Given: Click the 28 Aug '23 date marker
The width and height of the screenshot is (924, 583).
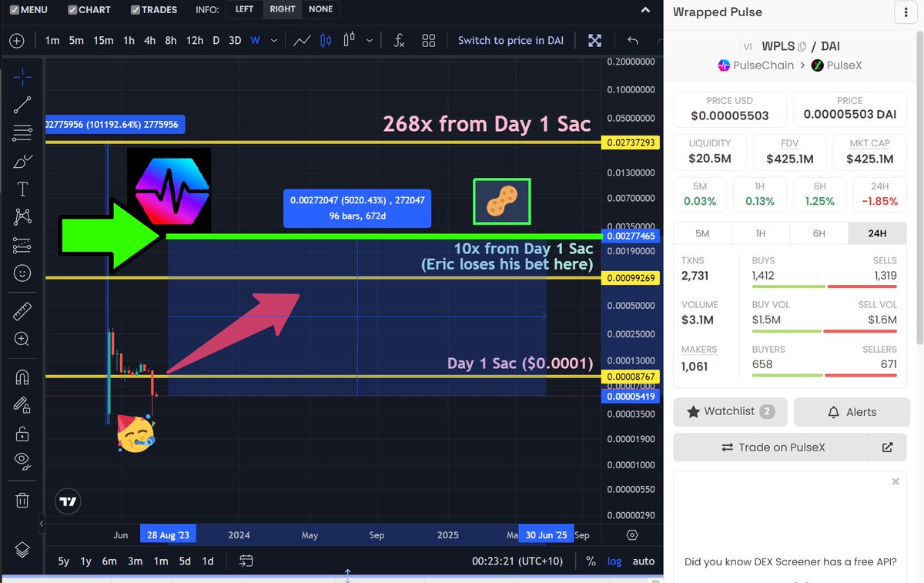Looking at the screenshot, I should click(169, 535).
